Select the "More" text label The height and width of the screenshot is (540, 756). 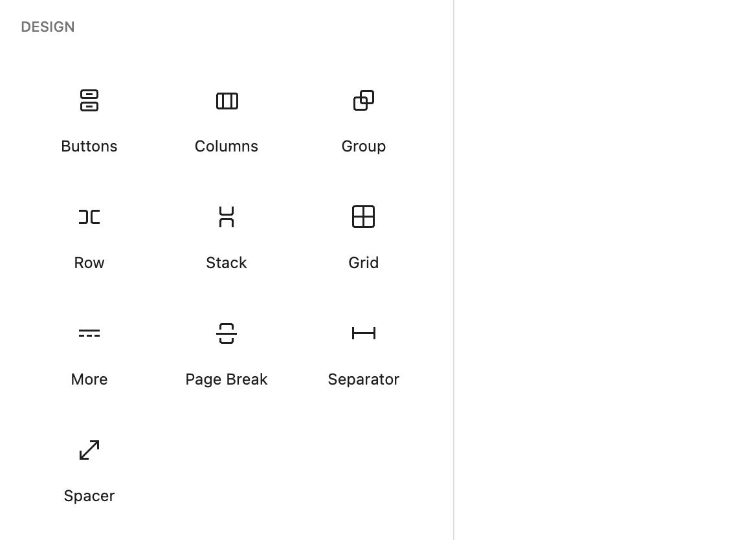pyautogui.click(x=89, y=379)
